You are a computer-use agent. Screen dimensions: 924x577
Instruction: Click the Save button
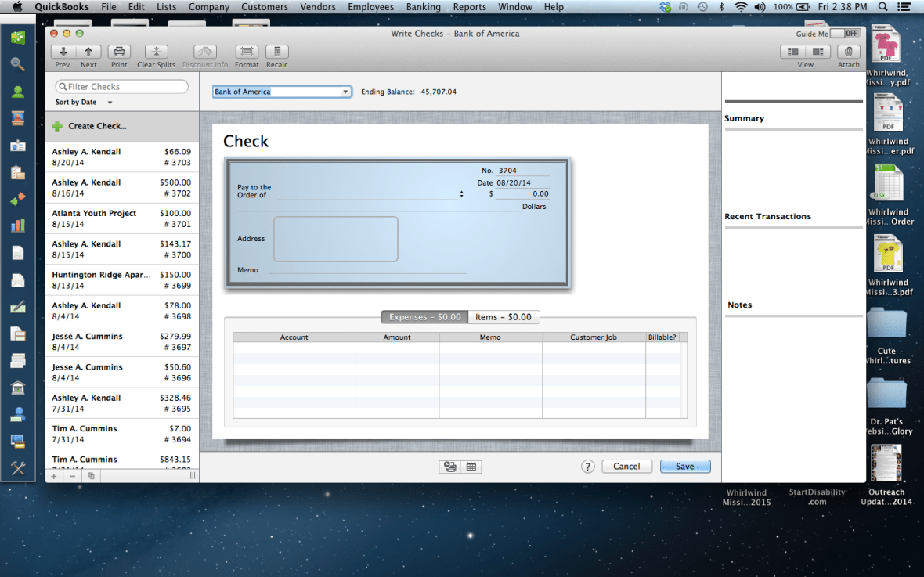tap(684, 466)
